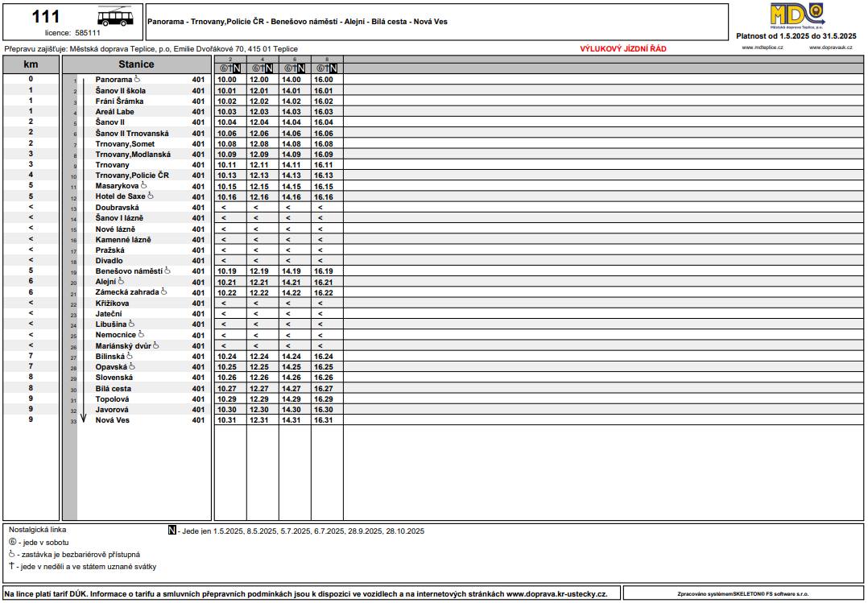The image size is (868, 603).
Task: Click the 10.00 departure time at Panorama
Action: pyautogui.click(x=227, y=81)
